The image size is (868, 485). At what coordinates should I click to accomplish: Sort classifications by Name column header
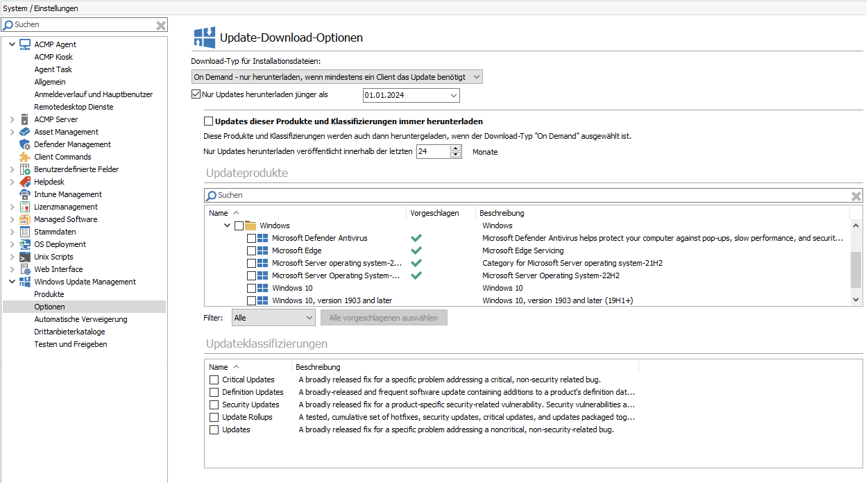(248, 367)
